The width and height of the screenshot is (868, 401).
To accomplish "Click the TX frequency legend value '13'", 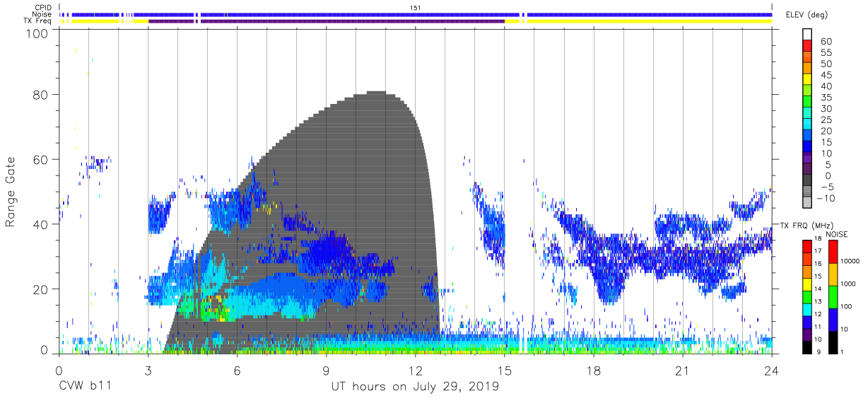I will [x=819, y=301].
